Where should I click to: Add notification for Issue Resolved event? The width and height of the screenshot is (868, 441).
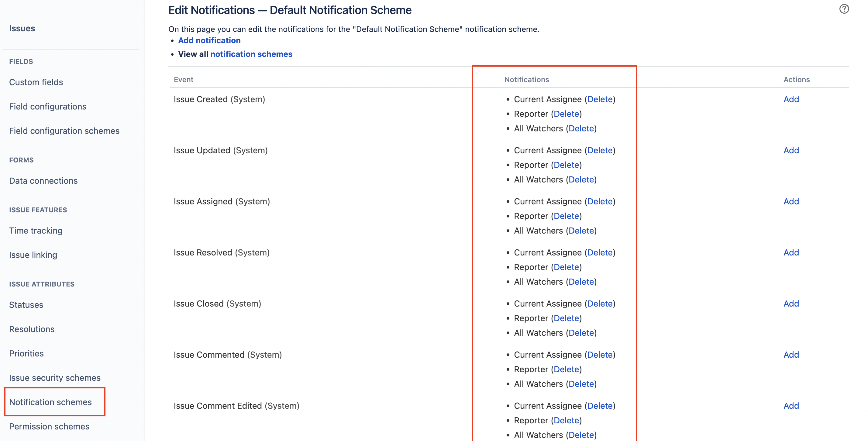point(791,252)
